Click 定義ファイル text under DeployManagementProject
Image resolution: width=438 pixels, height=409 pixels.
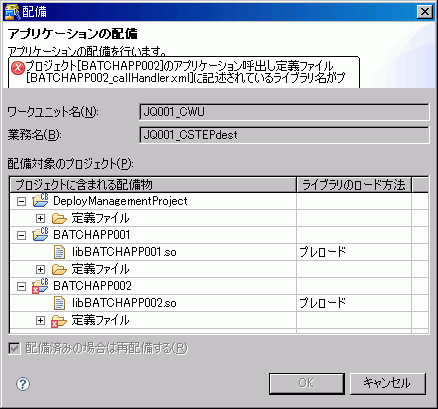(x=100, y=218)
